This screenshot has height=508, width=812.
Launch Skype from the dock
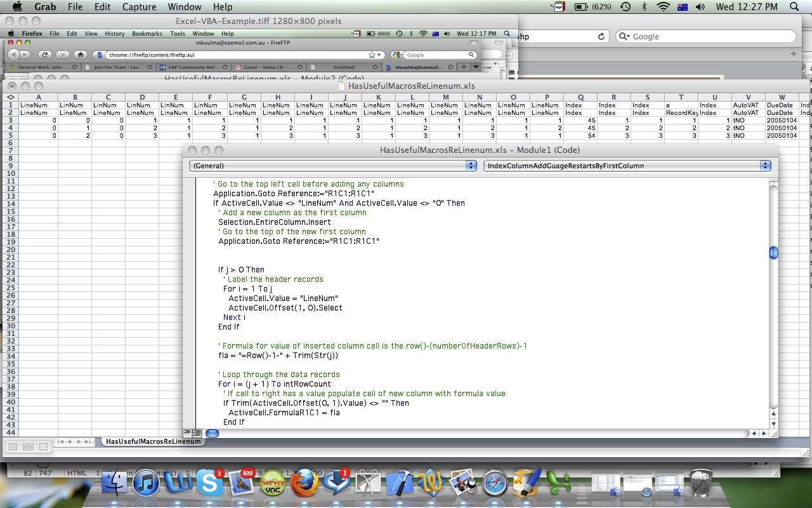click(x=209, y=484)
